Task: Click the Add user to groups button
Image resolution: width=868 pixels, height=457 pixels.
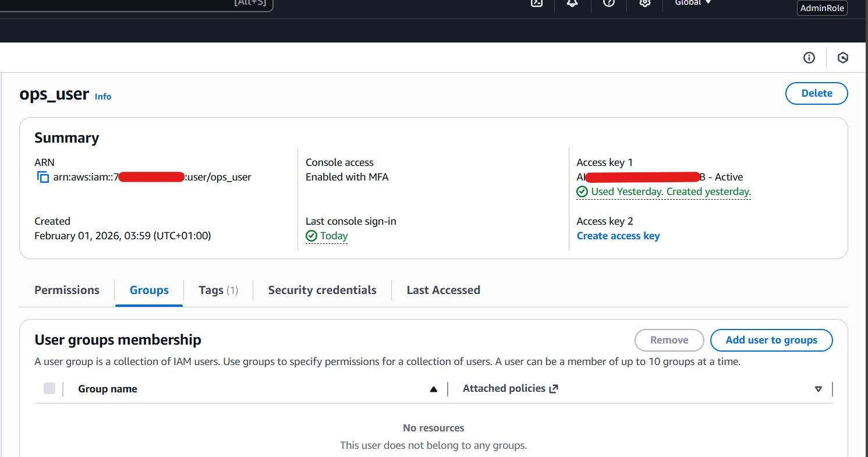Action: [771, 340]
